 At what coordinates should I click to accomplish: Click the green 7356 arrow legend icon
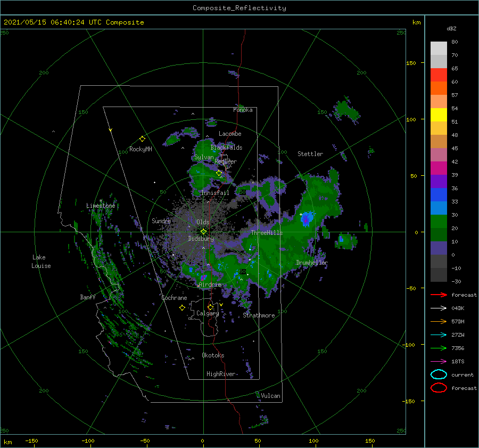coord(439,348)
